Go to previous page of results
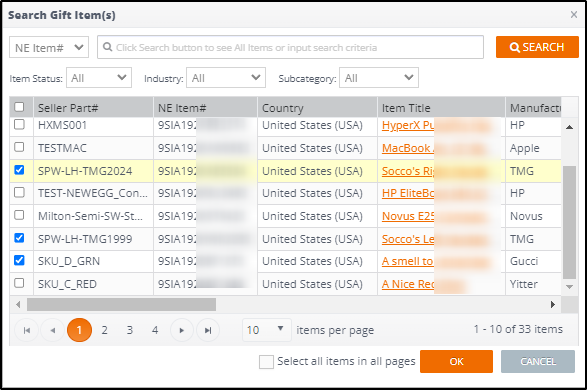 coord(52,330)
